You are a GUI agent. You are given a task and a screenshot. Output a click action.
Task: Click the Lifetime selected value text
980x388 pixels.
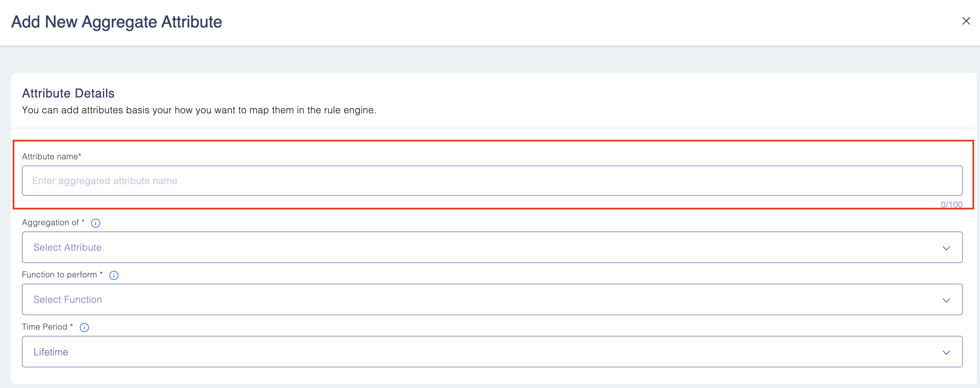51,352
